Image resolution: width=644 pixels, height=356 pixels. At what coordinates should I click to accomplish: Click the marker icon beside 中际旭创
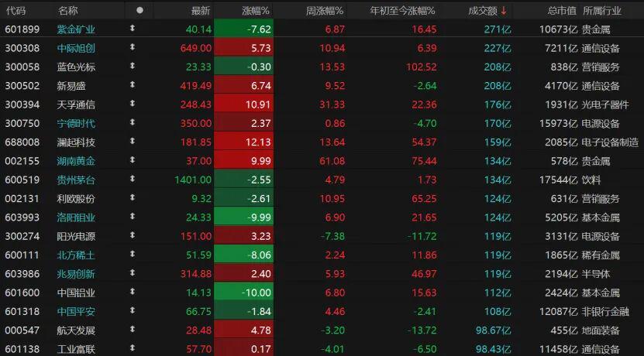(x=133, y=48)
